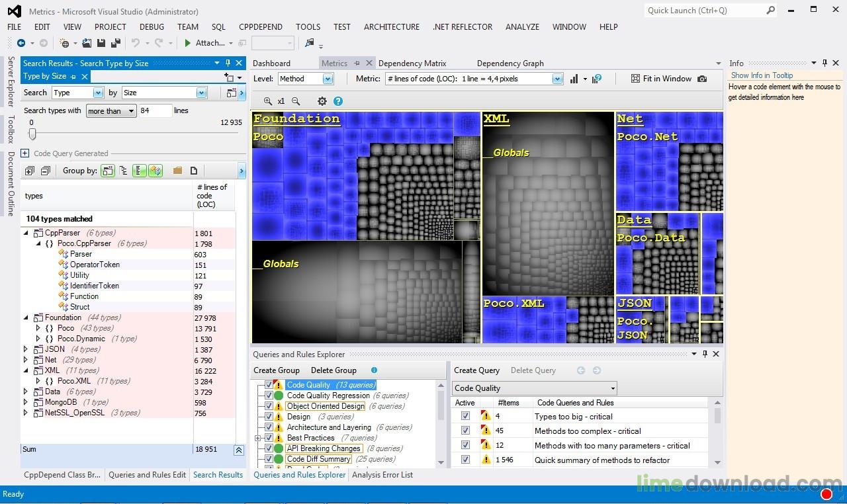The height and width of the screenshot is (504, 847).
Task: Open the Search Type dropdown
Action: tap(98, 93)
